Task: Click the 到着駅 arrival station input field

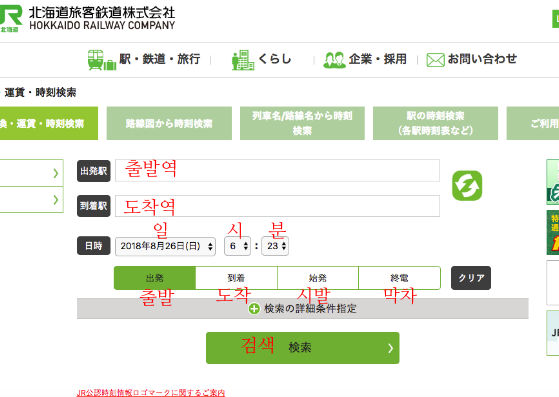Action: coord(277,206)
